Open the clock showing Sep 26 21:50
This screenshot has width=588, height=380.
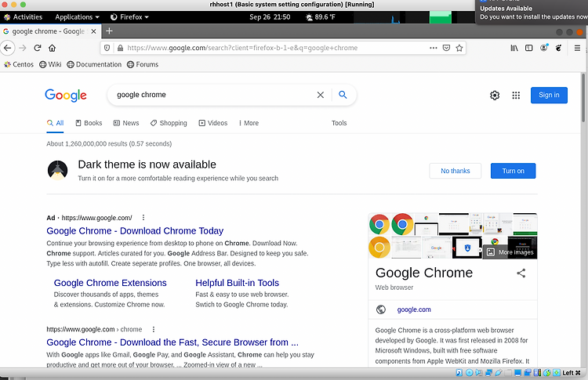[x=270, y=17]
